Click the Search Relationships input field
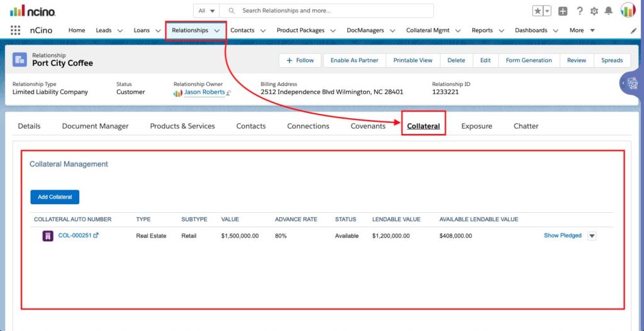 [326, 11]
